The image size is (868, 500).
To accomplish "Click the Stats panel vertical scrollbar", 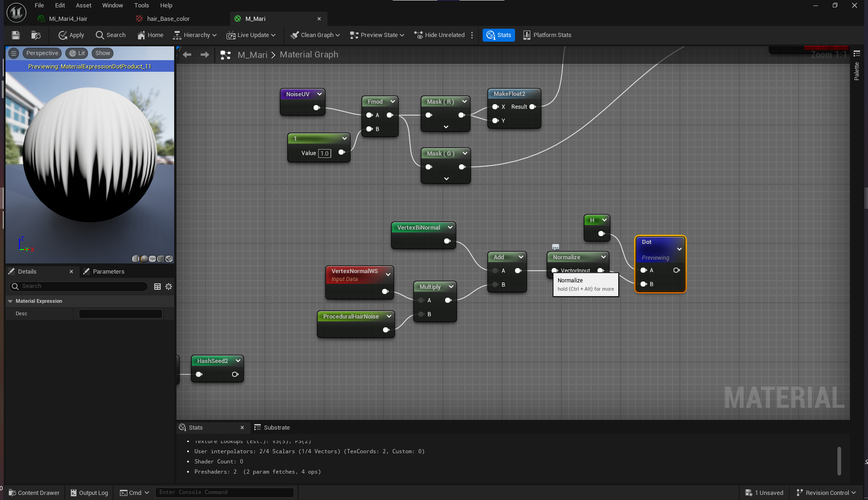I will [x=839, y=461].
